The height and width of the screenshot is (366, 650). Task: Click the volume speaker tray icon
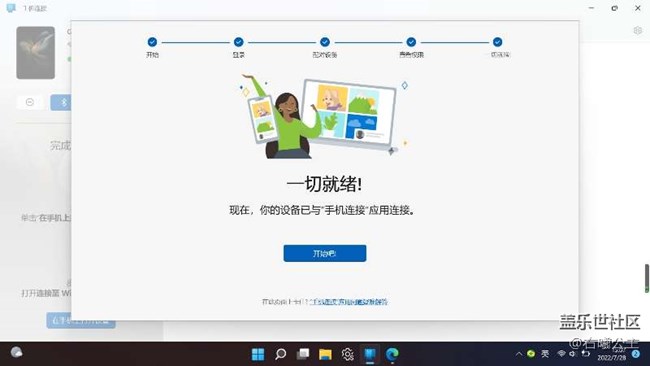tap(573, 354)
